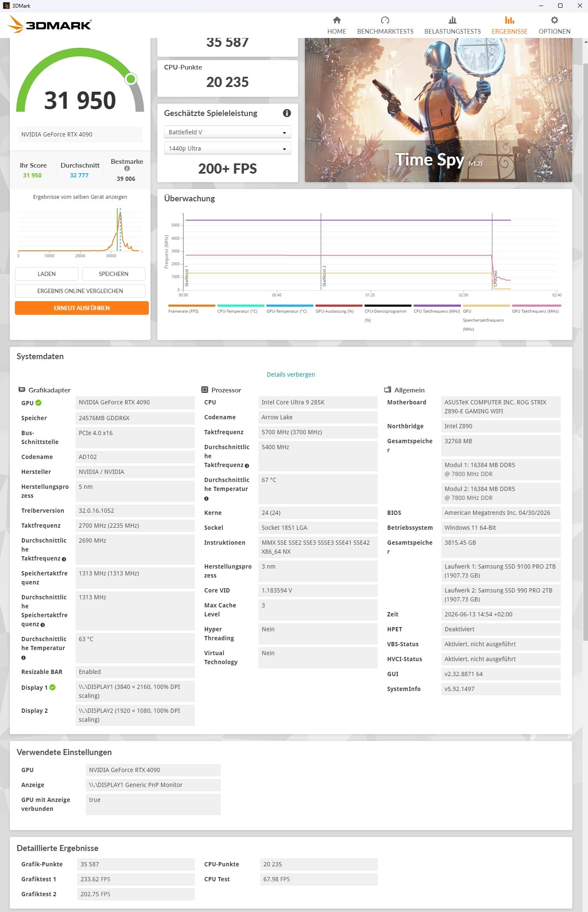Click the Grafiktest 1 marker in the chart
The image size is (588, 912).
187,276
